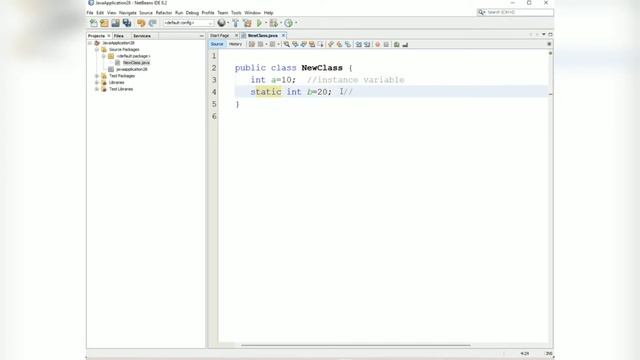Open the Help menu

coord(268,13)
